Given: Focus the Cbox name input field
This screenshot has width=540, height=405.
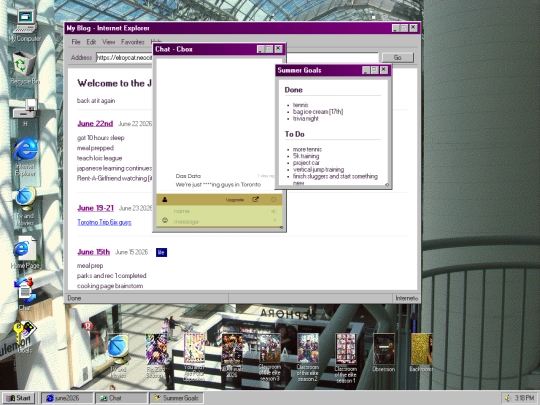Looking at the screenshot, I should coord(220,211).
